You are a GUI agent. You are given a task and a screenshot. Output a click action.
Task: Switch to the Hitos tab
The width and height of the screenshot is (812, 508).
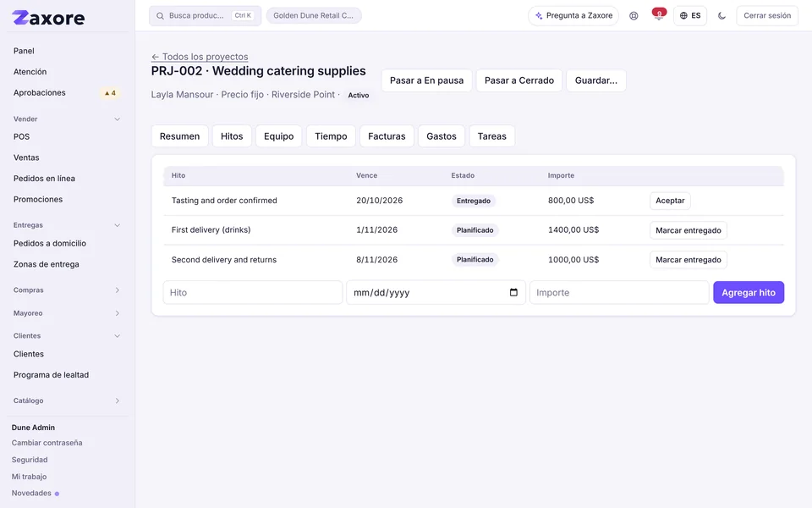[x=232, y=135]
